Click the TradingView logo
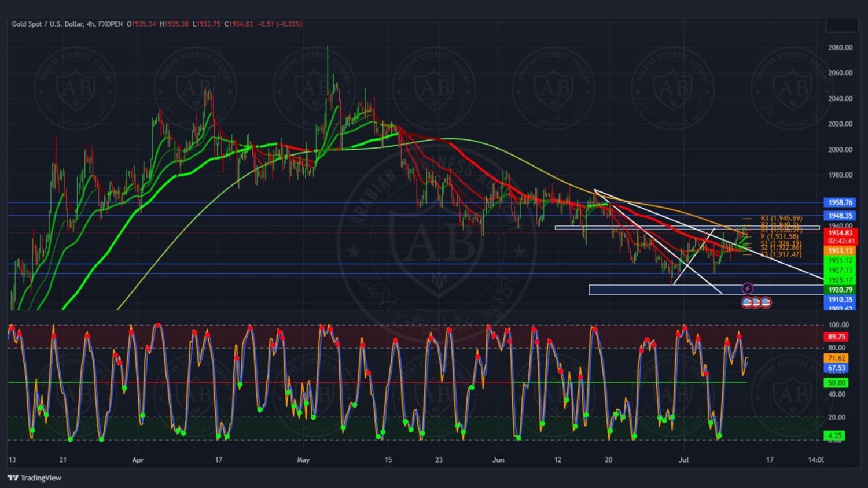 (34, 478)
